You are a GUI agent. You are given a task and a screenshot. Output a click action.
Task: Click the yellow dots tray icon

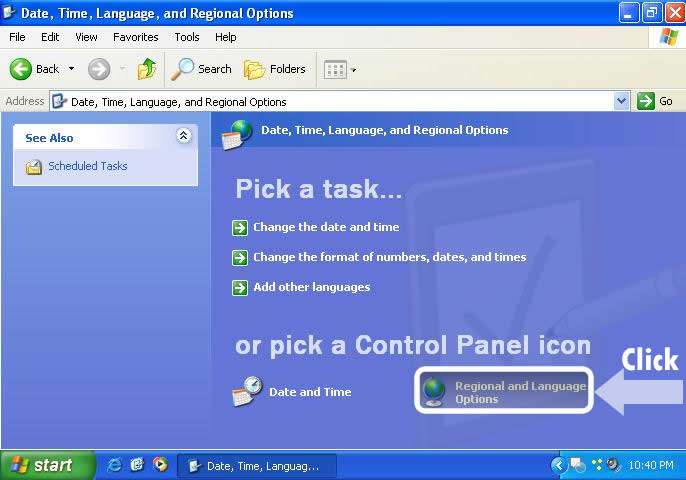click(597, 464)
